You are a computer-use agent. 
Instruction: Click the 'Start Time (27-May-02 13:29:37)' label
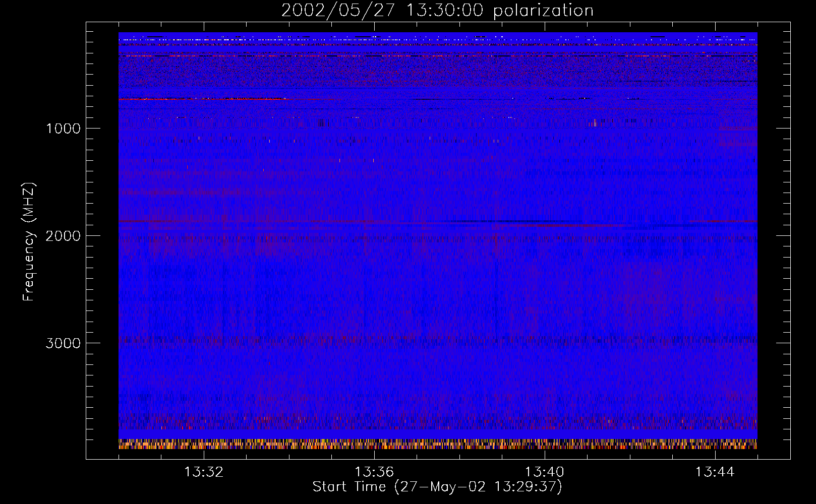click(437, 487)
